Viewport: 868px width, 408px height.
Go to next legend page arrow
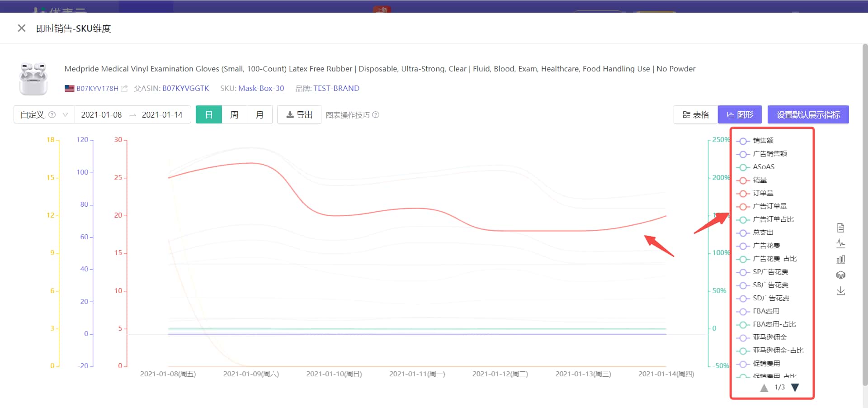click(x=795, y=388)
